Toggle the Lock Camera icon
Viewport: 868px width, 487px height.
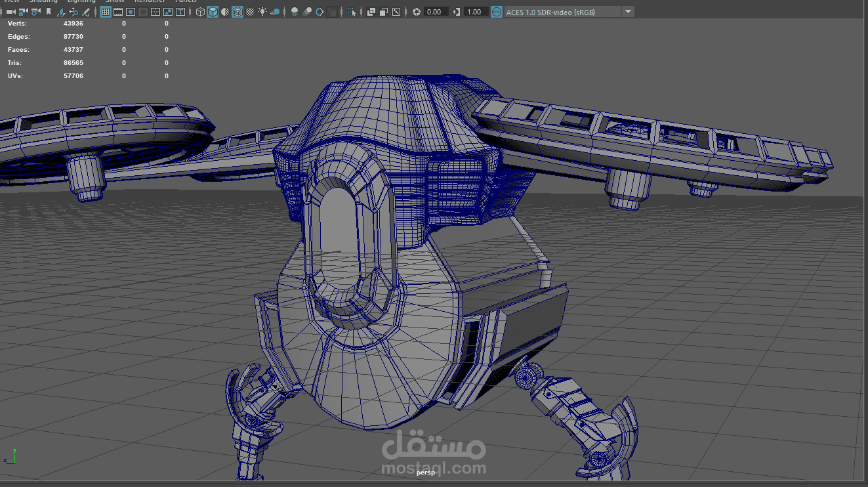(23, 12)
